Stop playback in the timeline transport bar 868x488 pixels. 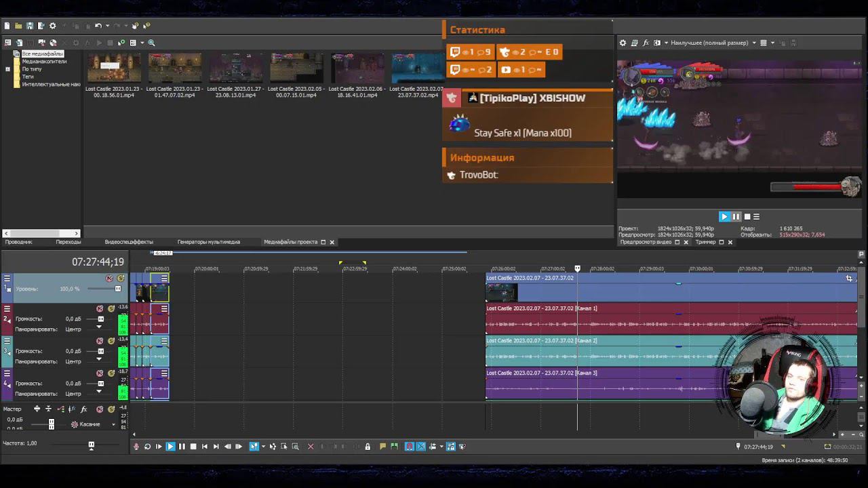click(193, 447)
